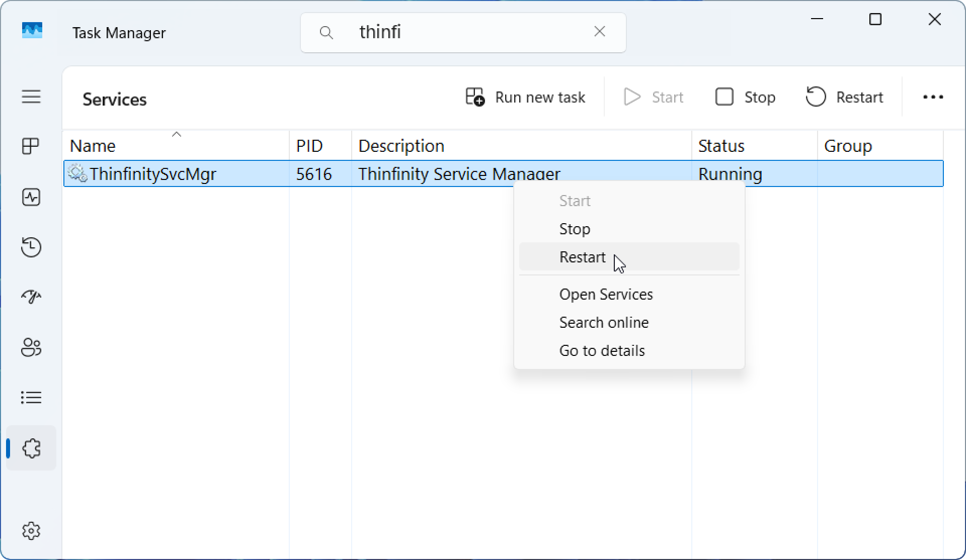This screenshot has width=966, height=560.
Task: Sort by the Group column header
Action: point(880,146)
